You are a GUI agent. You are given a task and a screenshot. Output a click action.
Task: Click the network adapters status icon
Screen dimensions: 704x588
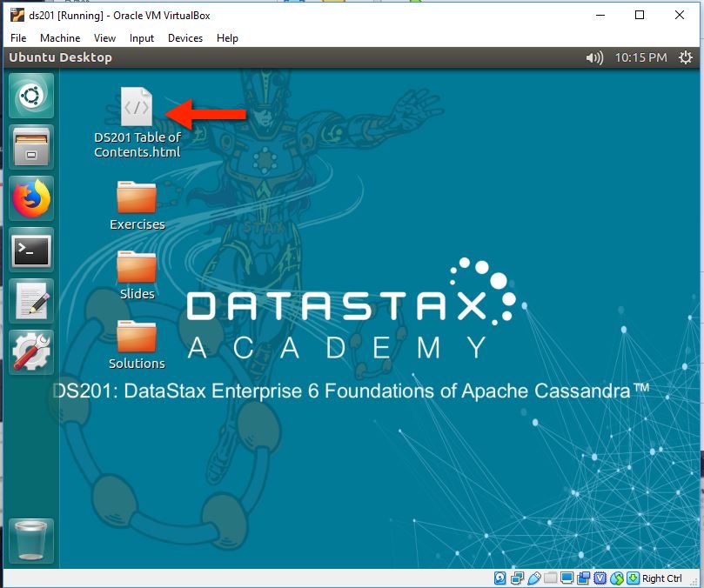[517, 578]
